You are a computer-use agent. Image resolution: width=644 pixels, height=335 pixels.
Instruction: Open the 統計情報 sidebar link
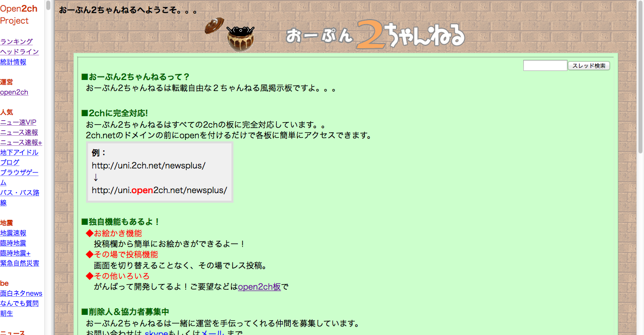[x=13, y=62]
